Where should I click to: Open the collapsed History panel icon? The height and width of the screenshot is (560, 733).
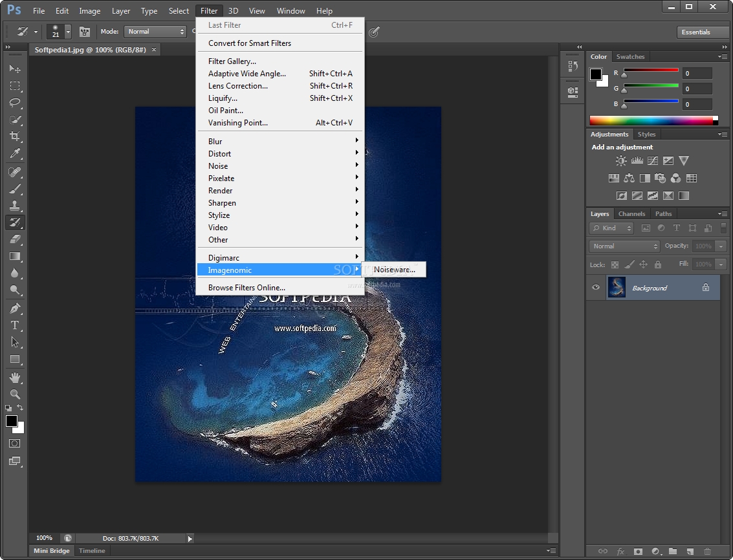pos(573,67)
